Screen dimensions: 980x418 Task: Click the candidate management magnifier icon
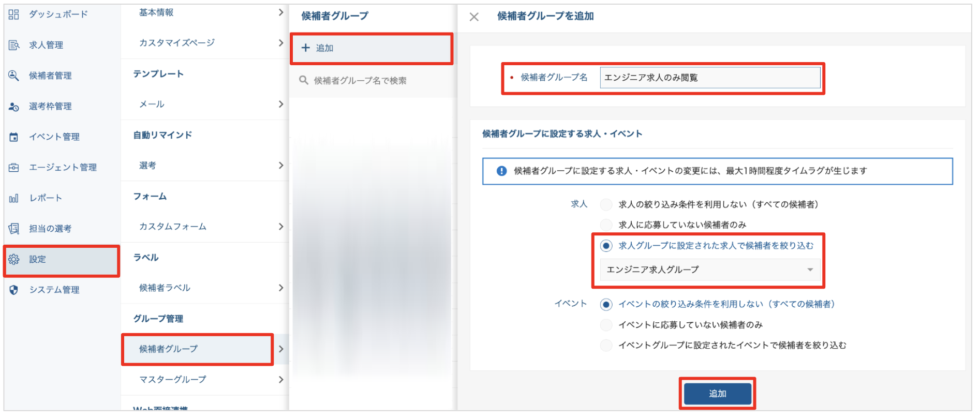click(14, 76)
